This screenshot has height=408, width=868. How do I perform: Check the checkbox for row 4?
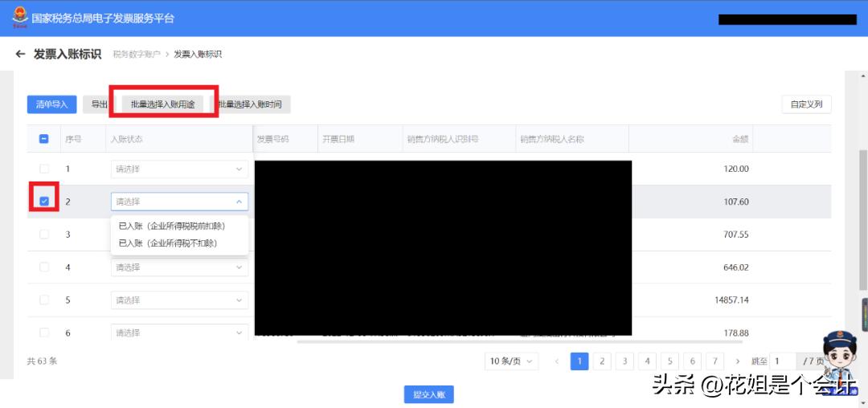click(44, 267)
